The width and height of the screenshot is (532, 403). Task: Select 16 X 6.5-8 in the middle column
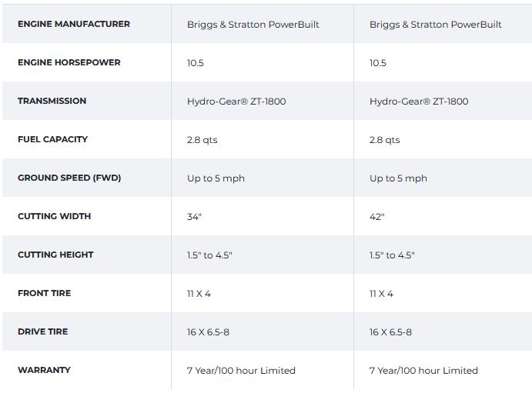tap(208, 332)
